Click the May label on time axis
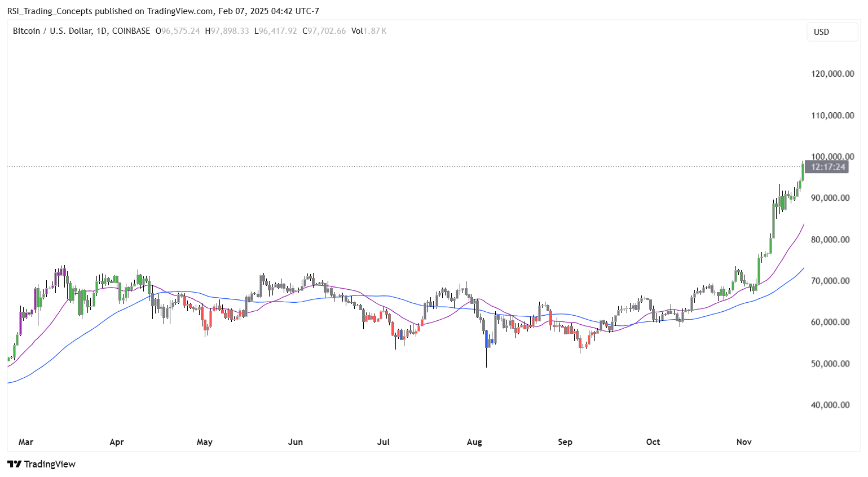This screenshot has width=868, height=477. [x=205, y=442]
